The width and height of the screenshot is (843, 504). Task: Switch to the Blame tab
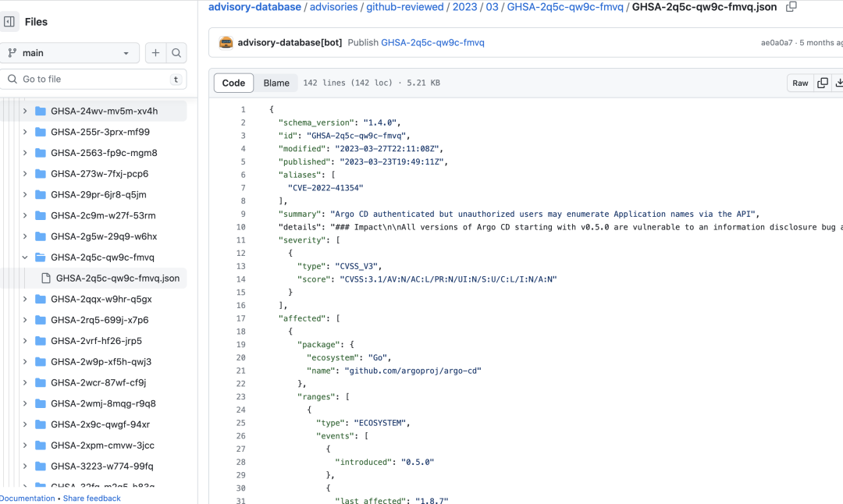point(276,83)
